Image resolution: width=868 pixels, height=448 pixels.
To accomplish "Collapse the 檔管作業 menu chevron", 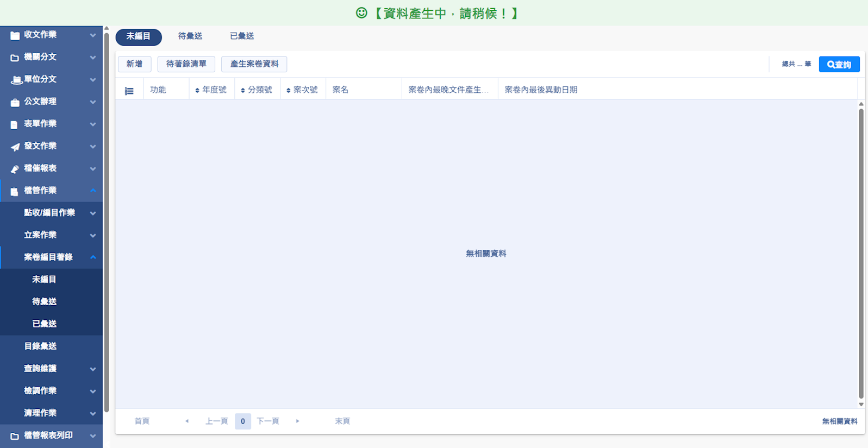I will (x=93, y=191).
